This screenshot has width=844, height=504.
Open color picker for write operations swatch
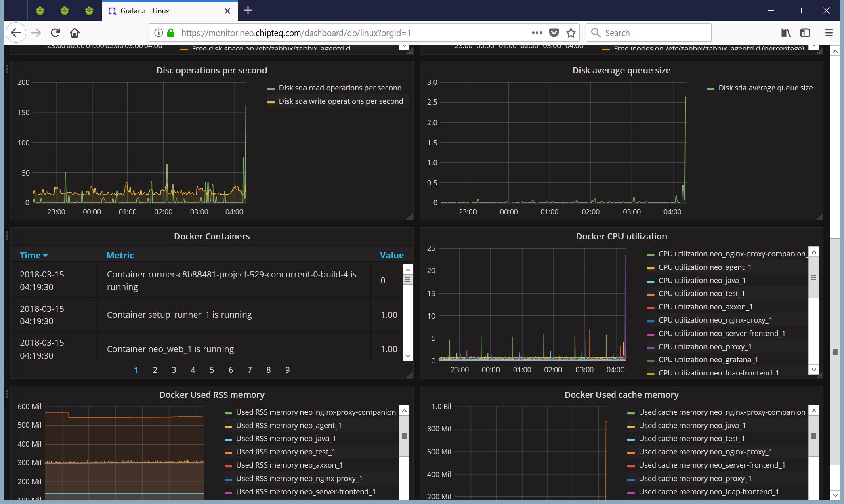tap(271, 102)
